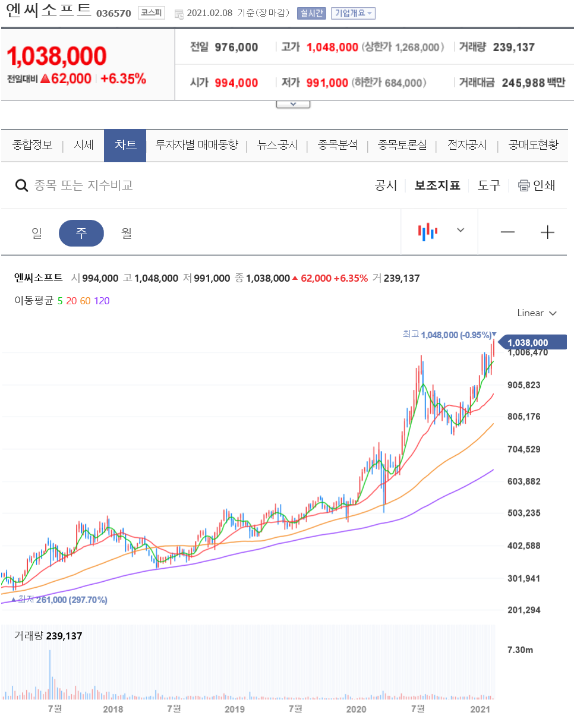
Task: Click the orange 60 moving average label
Action: click(x=85, y=301)
